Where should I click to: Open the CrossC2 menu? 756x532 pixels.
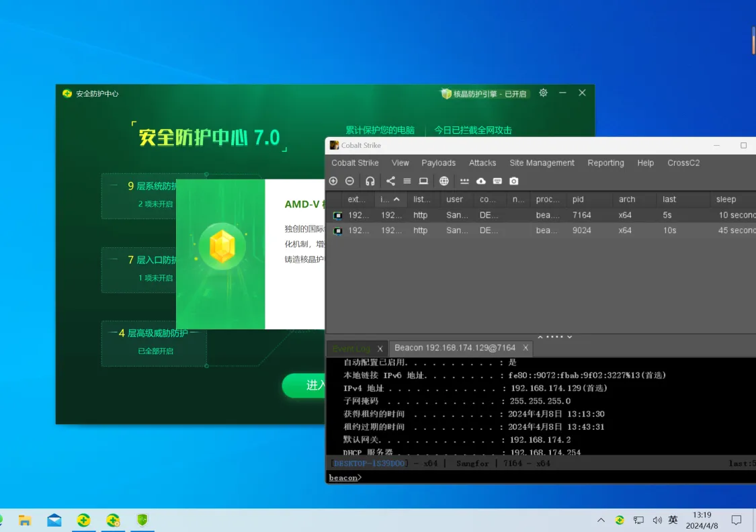point(683,163)
